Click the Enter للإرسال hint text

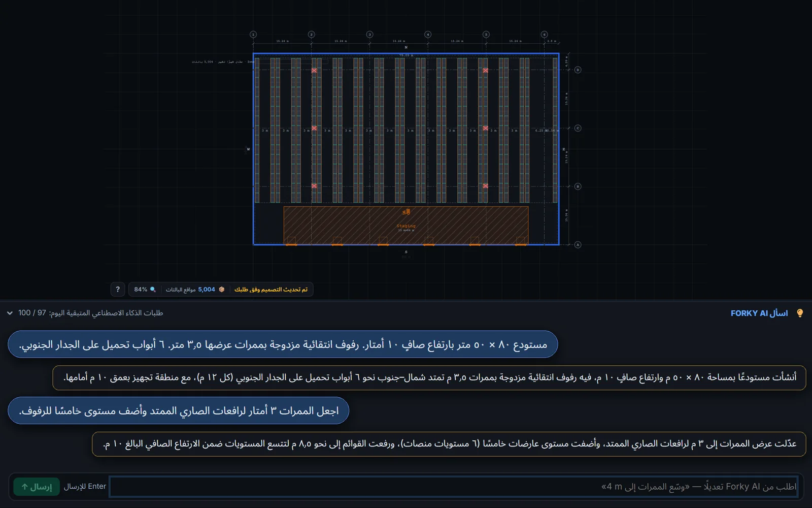pyautogui.click(x=85, y=487)
